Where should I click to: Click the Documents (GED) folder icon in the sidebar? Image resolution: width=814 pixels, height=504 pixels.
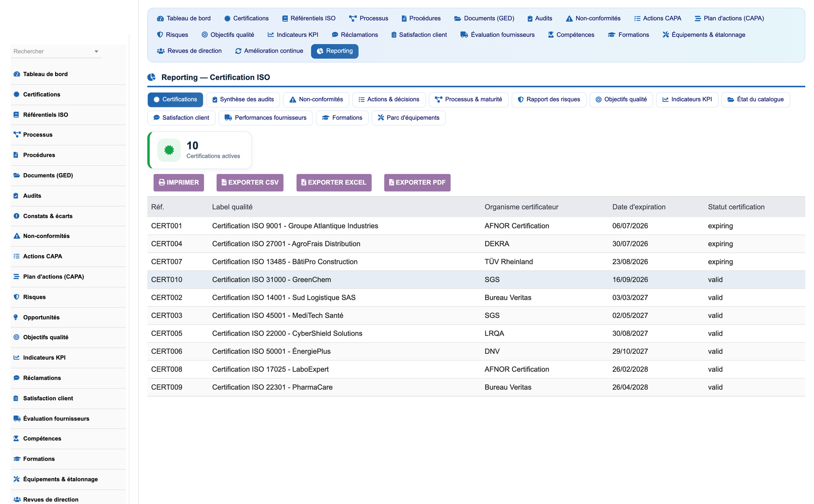pos(17,175)
